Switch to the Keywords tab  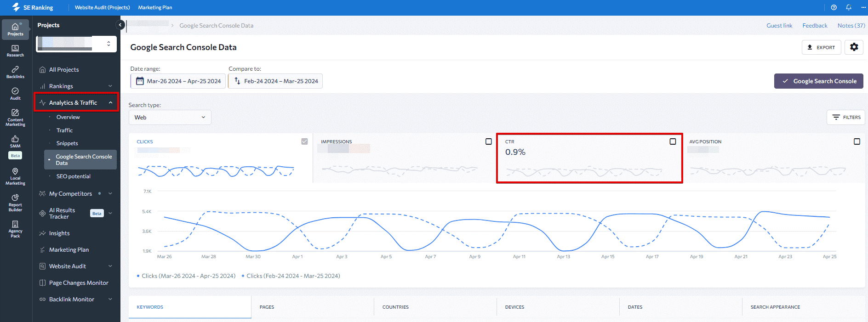[x=190, y=307]
